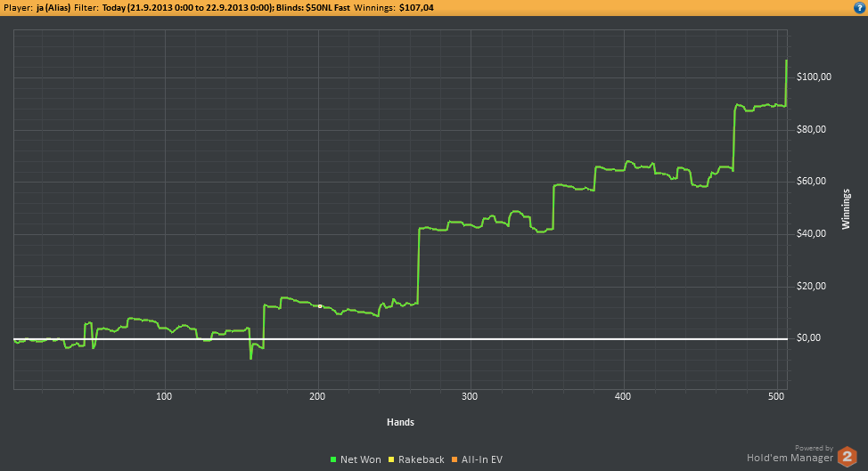Click the Hands x-axis title
This screenshot has height=471, width=868.
pos(400,422)
